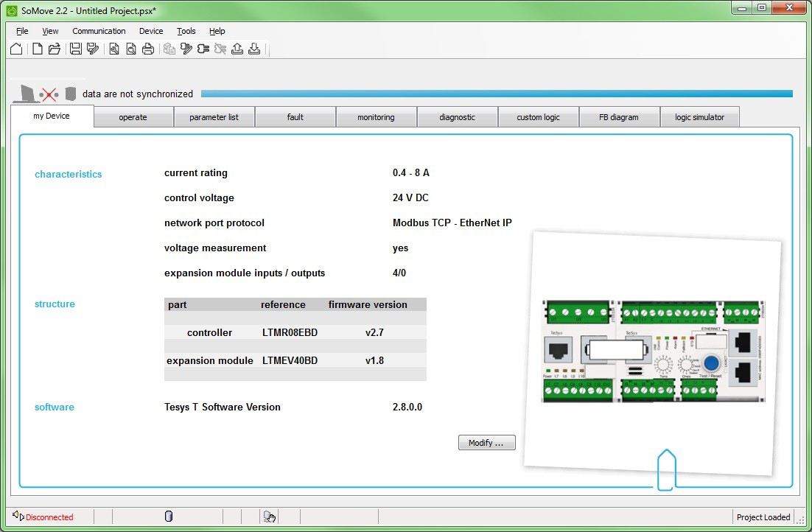Open the Device menu
Image resolution: width=812 pixels, height=532 pixels.
151,31
